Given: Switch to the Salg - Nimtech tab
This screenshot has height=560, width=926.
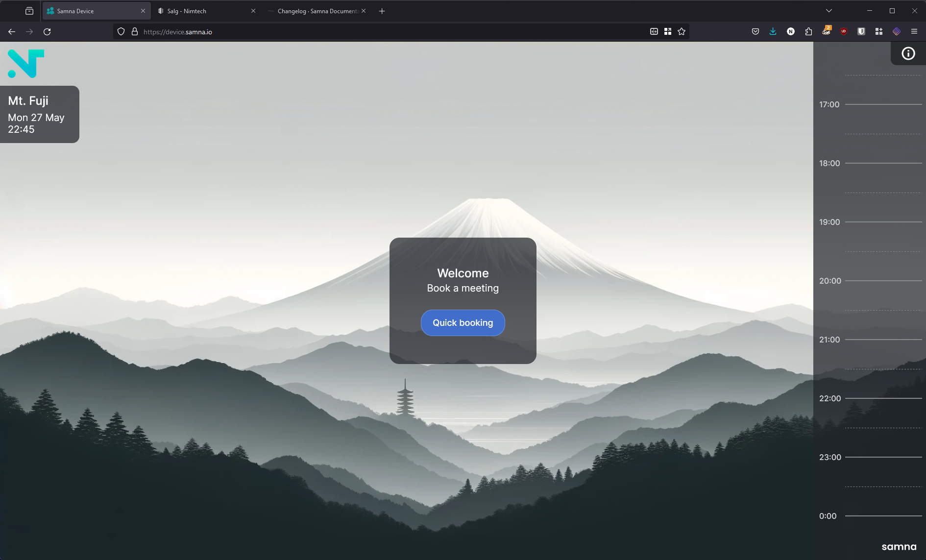Looking at the screenshot, I should (x=206, y=11).
